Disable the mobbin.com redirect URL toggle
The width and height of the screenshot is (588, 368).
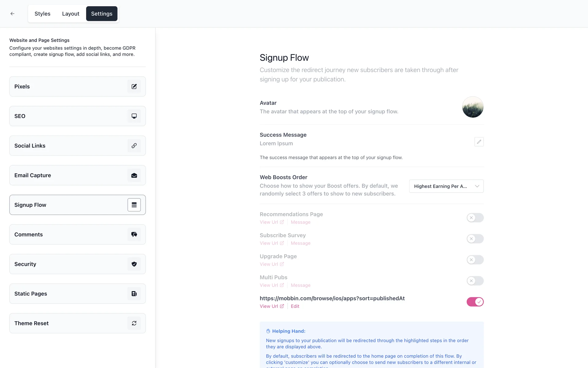tap(475, 302)
